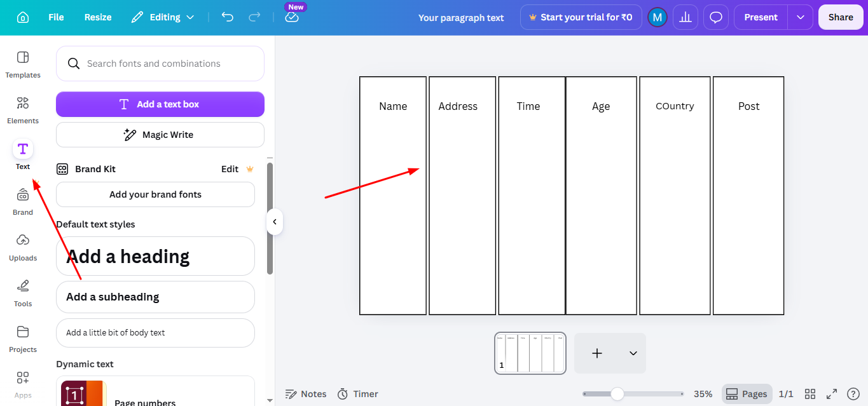Toggle the Pages view button

coord(747,394)
